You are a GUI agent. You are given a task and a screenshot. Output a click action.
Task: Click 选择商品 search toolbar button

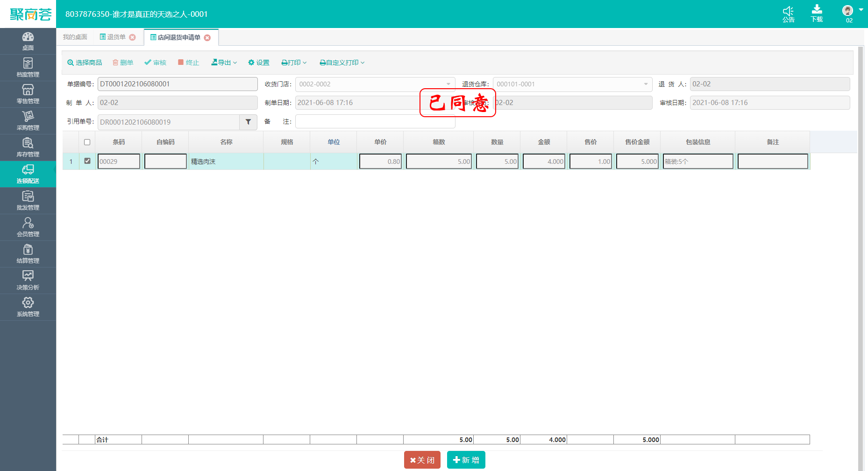85,63
